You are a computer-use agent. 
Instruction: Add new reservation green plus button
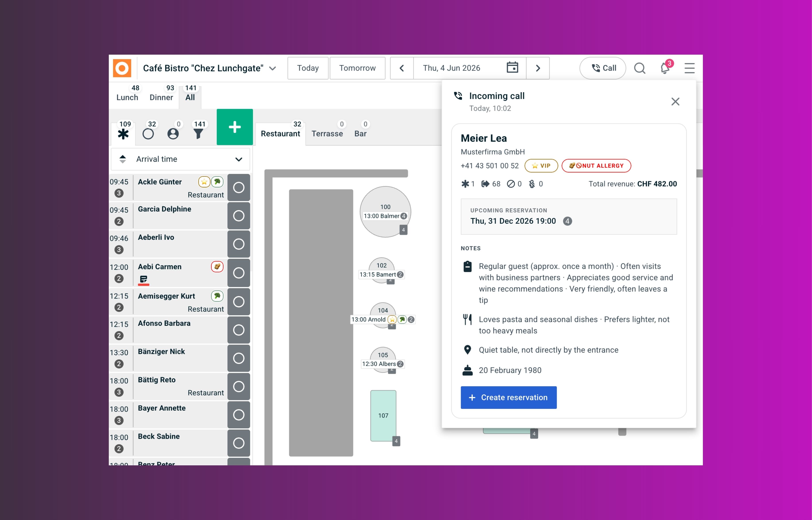235,127
